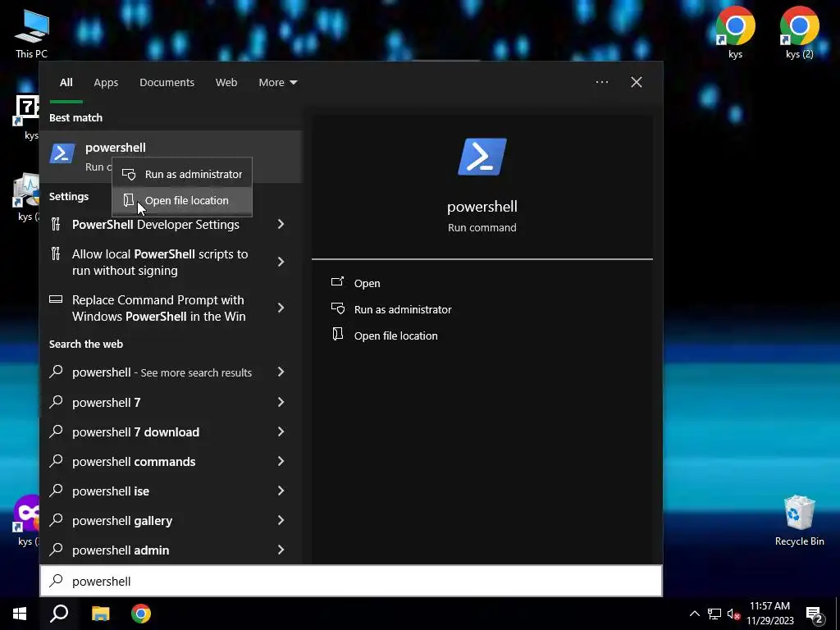This screenshot has width=840, height=630.
Task: Open the Windows Start button
Action: (20, 614)
